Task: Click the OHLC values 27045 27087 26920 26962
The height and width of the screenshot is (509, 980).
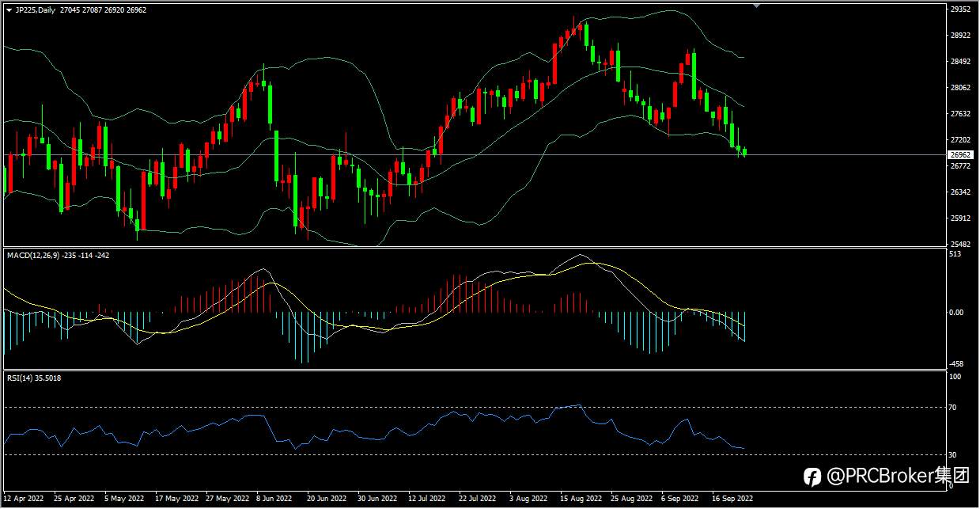Action: click(x=103, y=9)
